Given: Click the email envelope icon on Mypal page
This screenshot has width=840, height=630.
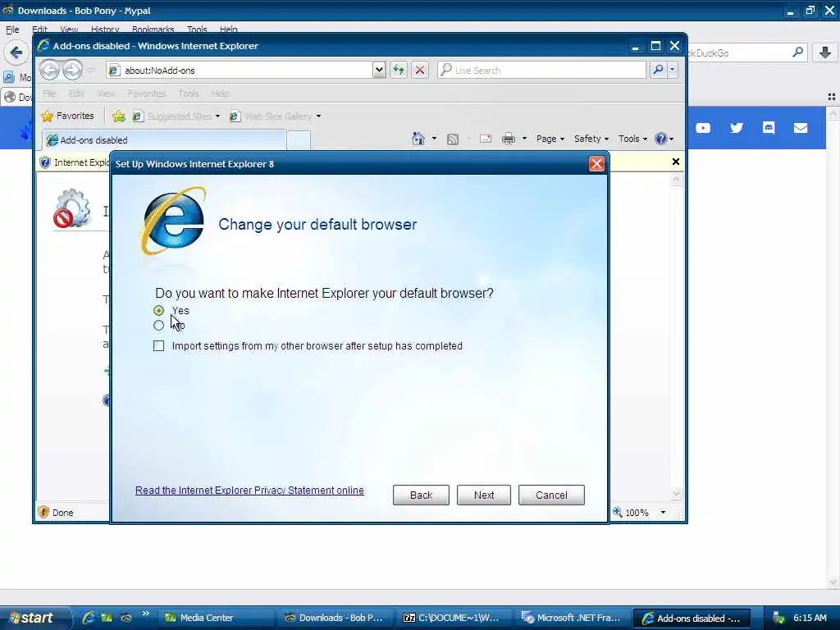Looking at the screenshot, I should (801, 127).
